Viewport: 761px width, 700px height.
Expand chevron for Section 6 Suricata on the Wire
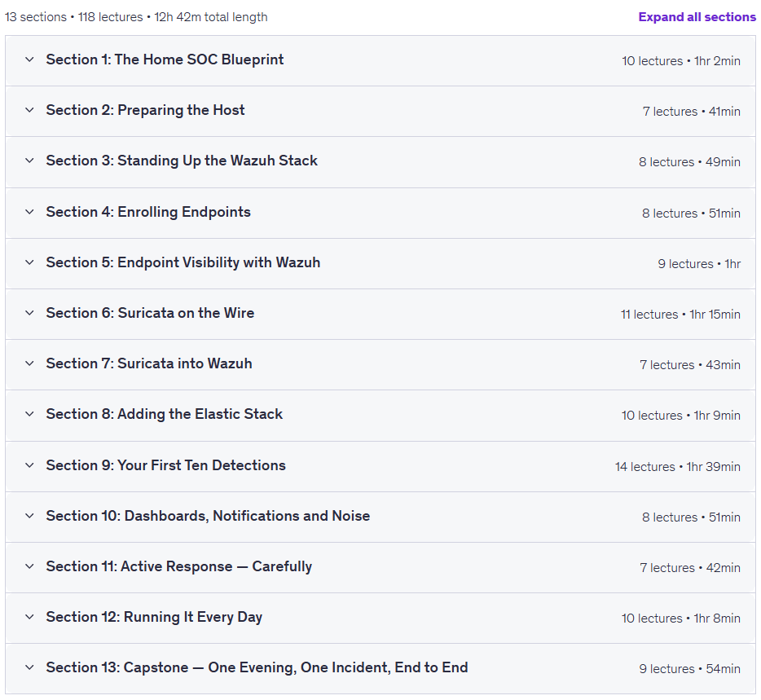click(x=29, y=313)
